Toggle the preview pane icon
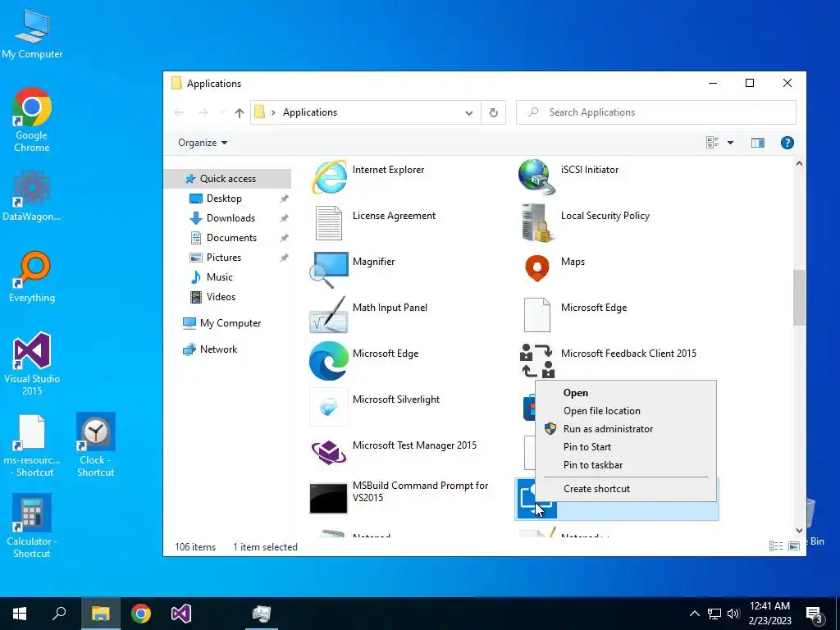Screen dimensions: 840x630 pyautogui.click(x=757, y=143)
